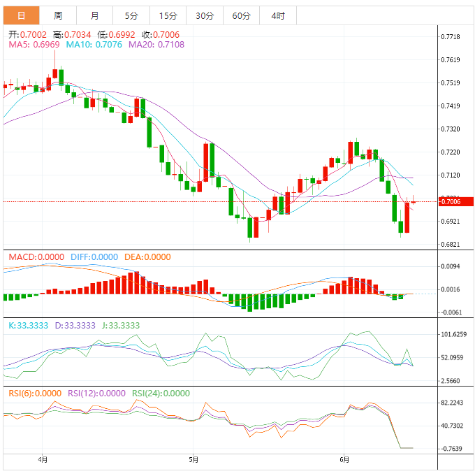
Task: Click the 0.7419 price axis label
Action: (x=451, y=106)
